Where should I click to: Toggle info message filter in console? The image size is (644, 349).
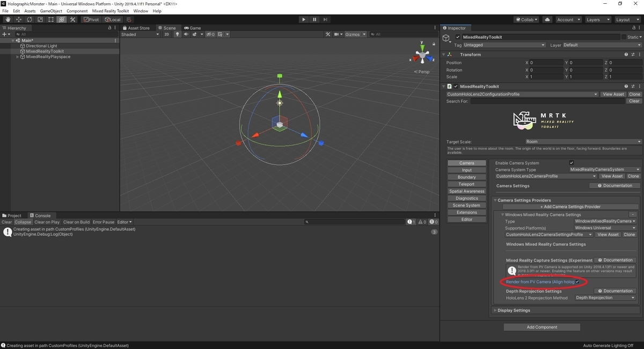(x=411, y=222)
